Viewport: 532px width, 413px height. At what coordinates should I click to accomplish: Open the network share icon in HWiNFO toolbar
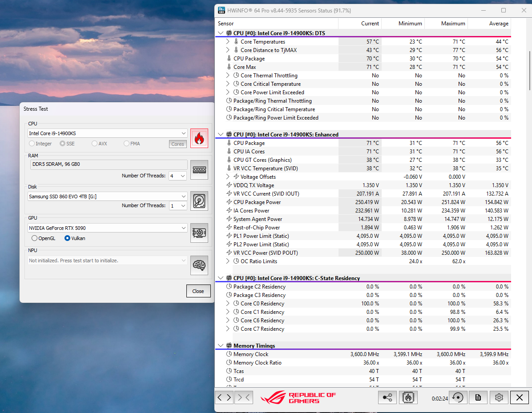[x=387, y=397]
